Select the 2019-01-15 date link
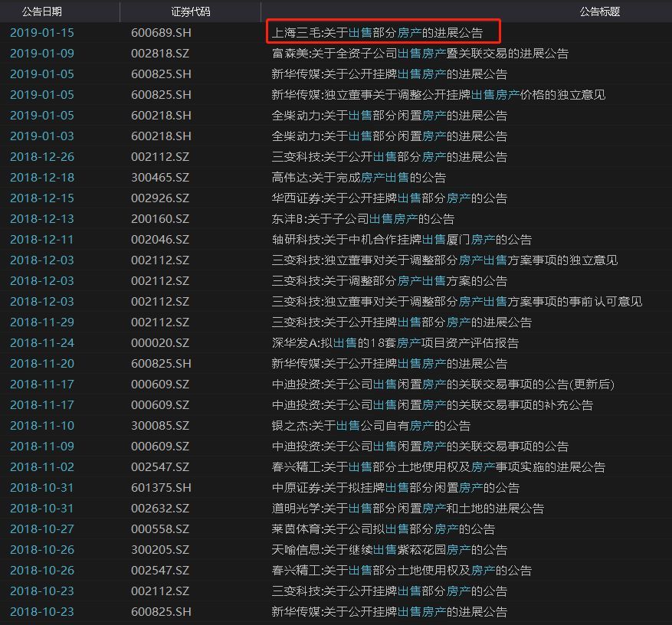Image resolution: width=672 pixels, height=625 pixels. [x=42, y=33]
